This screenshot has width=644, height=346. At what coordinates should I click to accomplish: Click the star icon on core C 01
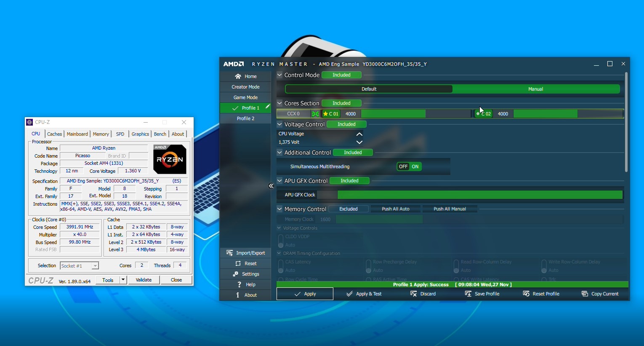click(325, 114)
